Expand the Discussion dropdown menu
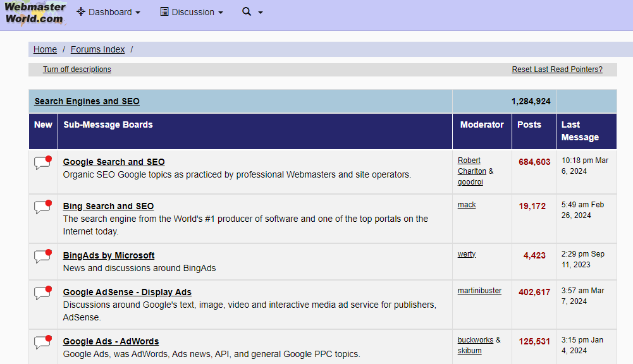633x364 pixels. point(192,12)
